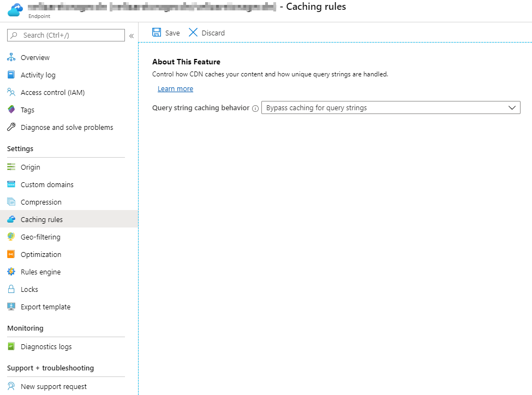Select Caching rules in sidebar

pos(69,219)
